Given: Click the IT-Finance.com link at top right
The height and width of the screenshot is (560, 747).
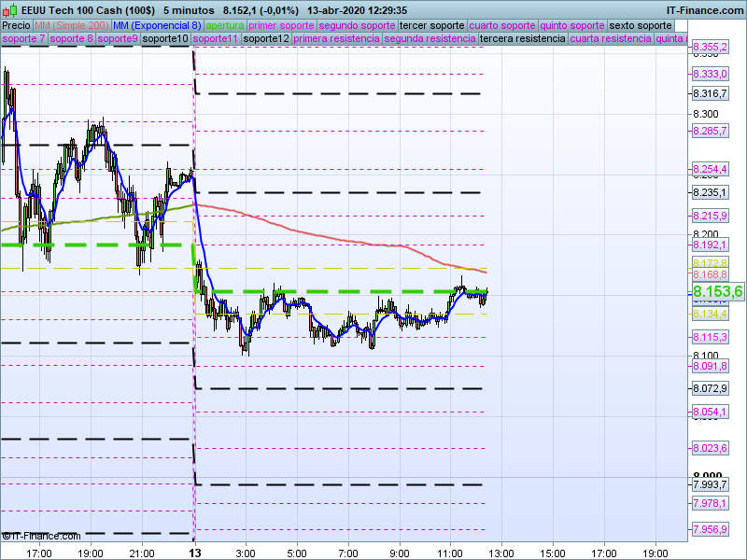Looking at the screenshot, I should [x=706, y=9].
